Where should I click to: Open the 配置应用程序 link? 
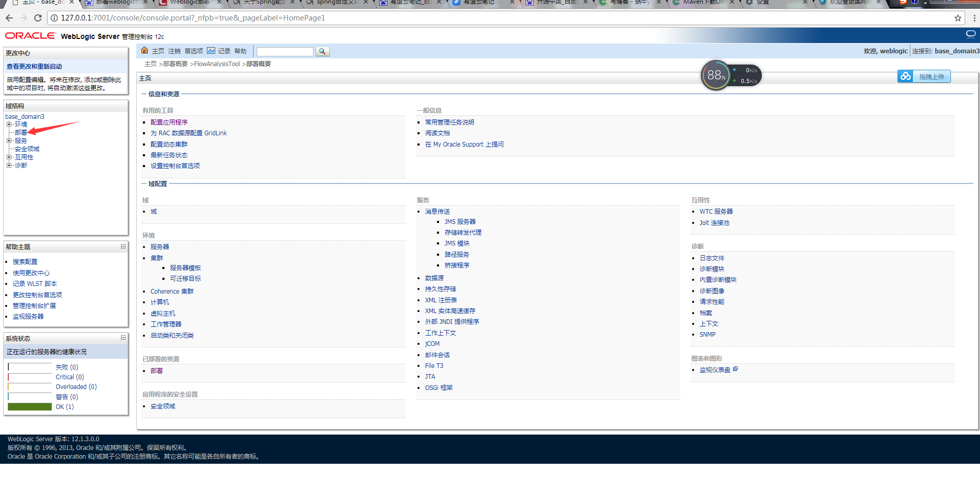tap(169, 122)
